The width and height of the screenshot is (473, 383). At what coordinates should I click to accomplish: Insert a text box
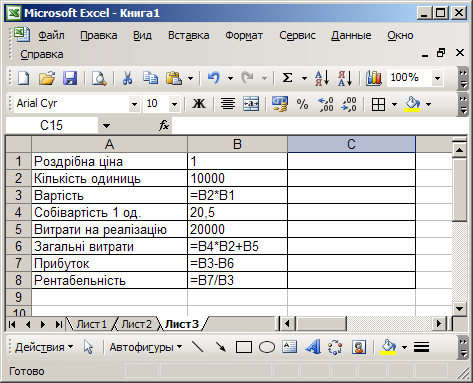pyautogui.click(x=290, y=347)
